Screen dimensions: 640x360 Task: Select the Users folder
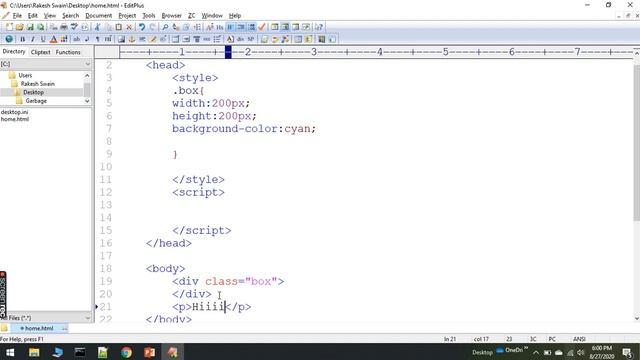point(25,76)
